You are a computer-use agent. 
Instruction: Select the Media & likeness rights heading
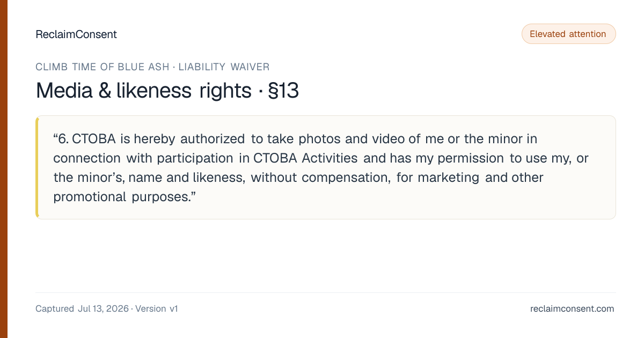pyautogui.click(x=143, y=91)
